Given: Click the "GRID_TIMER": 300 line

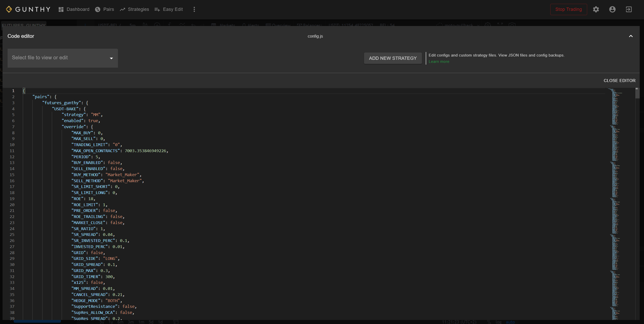Looking at the screenshot, I should pyautogui.click(x=93, y=277).
